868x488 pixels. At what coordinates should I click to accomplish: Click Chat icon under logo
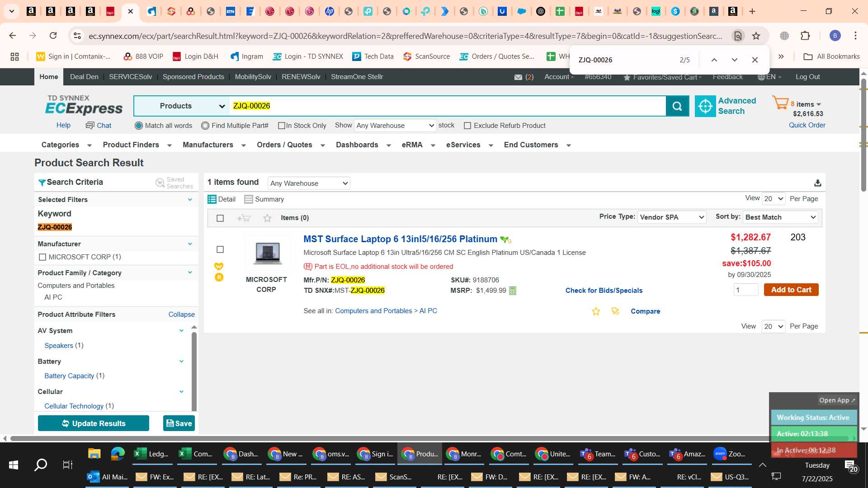click(x=90, y=125)
